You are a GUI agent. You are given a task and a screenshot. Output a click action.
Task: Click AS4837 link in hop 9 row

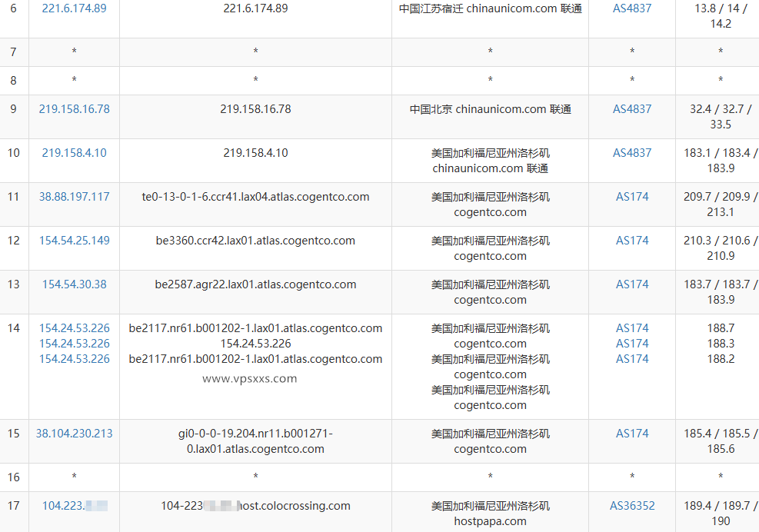tap(631, 109)
